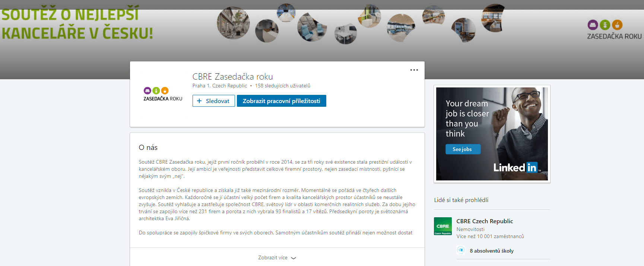This screenshot has width=644, height=266.
Task: Click the first paragraph mentioning roce 2014
Action: pos(275,169)
